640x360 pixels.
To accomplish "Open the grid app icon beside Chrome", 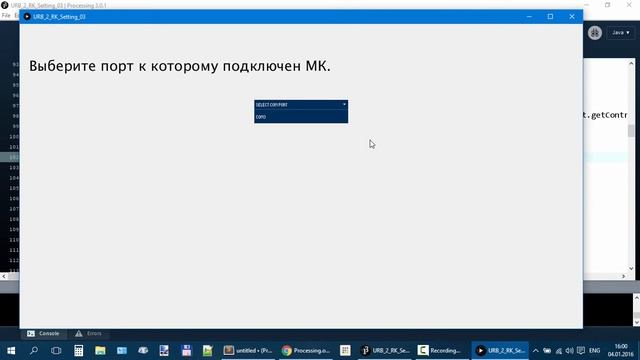I will [345, 351].
